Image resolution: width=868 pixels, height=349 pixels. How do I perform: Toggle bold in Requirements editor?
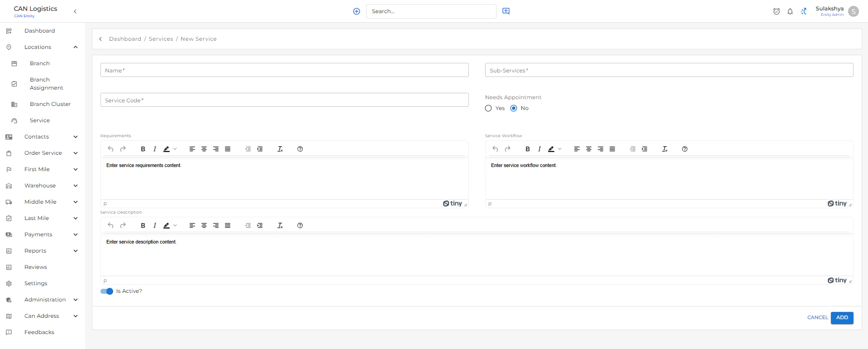[x=143, y=149]
